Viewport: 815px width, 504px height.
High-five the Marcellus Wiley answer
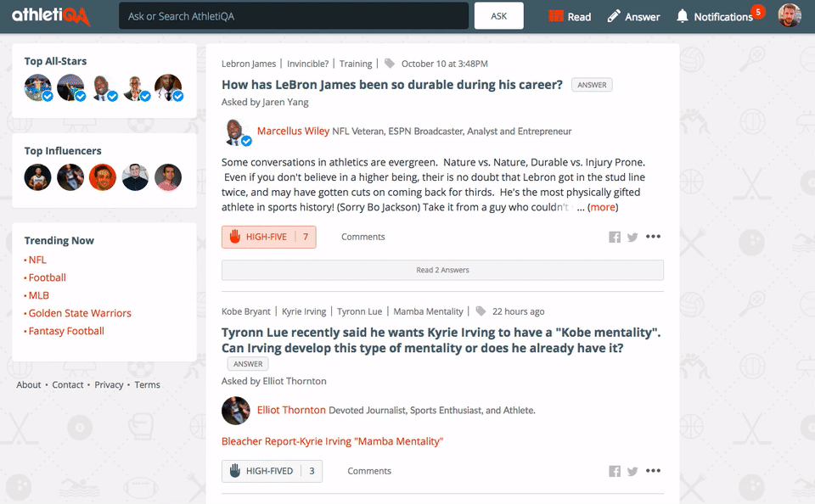269,237
